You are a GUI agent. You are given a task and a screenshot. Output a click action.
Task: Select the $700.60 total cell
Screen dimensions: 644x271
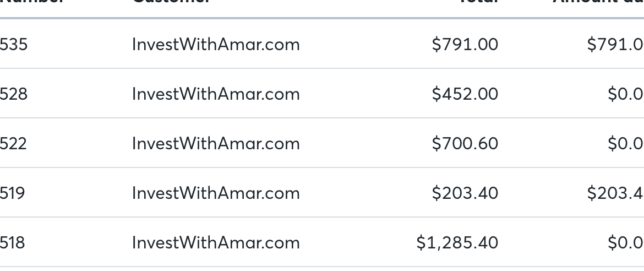pyautogui.click(x=465, y=144)
